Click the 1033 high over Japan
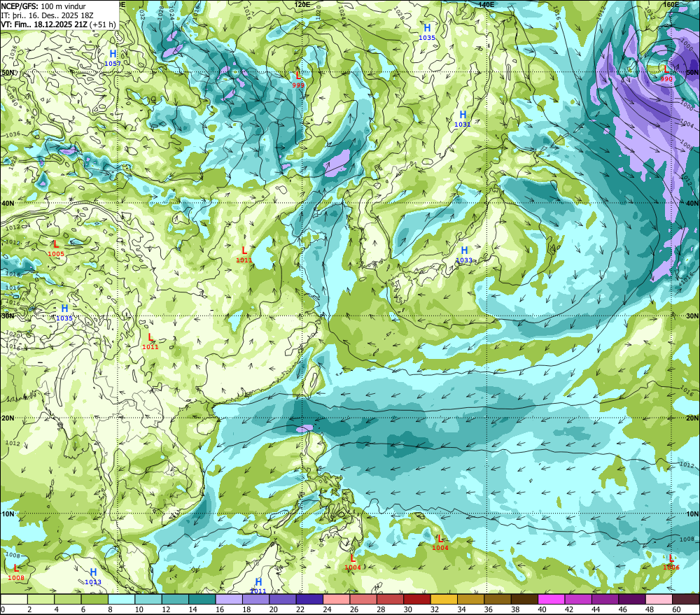The image size is (700, 615). 464,255
